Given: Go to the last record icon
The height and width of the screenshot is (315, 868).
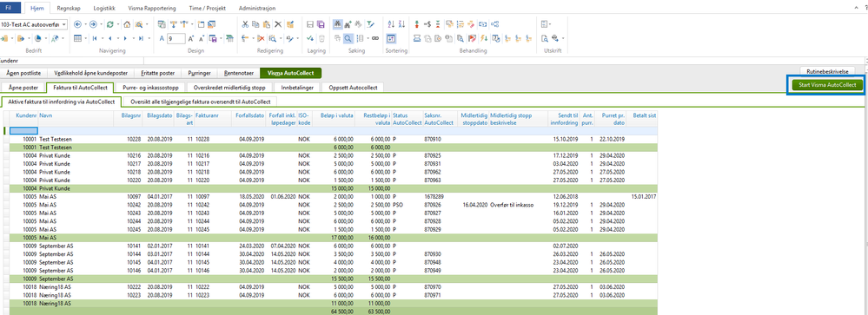Looking at the screenshot, I should pos(142,38).
